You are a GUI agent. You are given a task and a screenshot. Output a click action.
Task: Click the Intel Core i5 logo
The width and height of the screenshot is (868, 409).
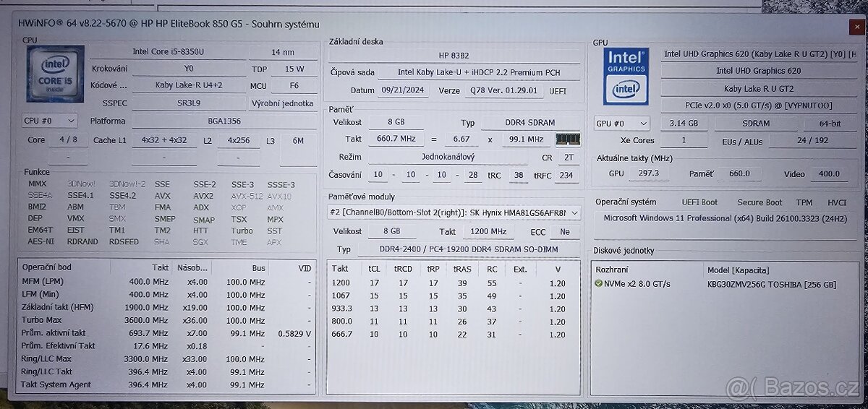(x=55, y=76)
